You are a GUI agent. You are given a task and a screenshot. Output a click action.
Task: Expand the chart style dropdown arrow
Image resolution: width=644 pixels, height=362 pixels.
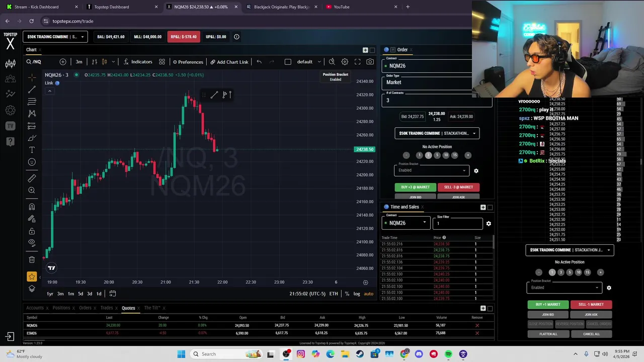coord(113,62)
